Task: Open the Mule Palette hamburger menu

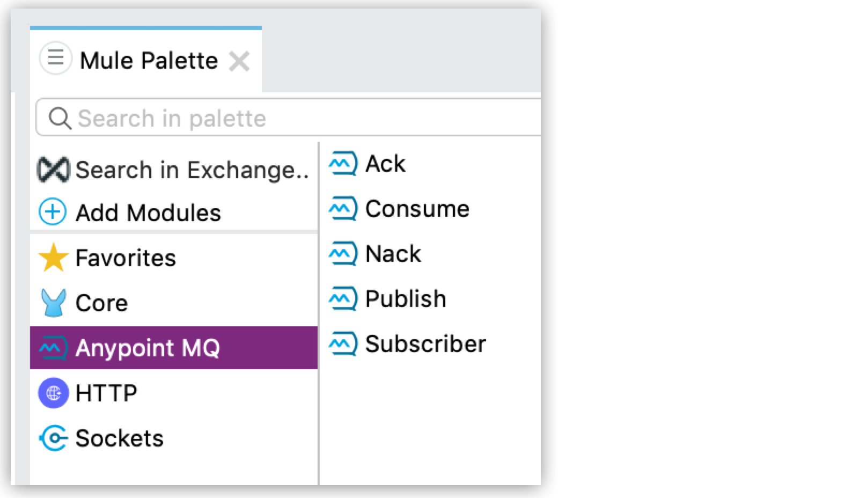Action: (x=56, y=60)
